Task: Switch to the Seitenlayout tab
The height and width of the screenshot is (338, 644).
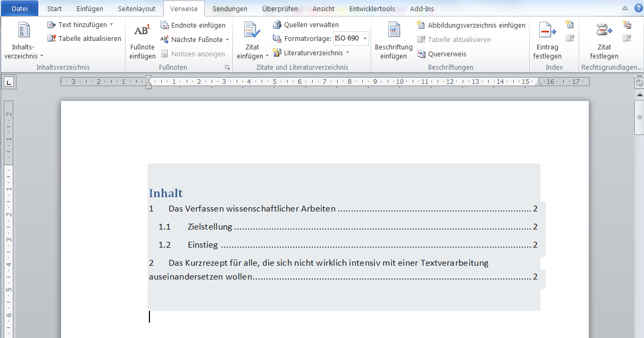Action: 137,9
